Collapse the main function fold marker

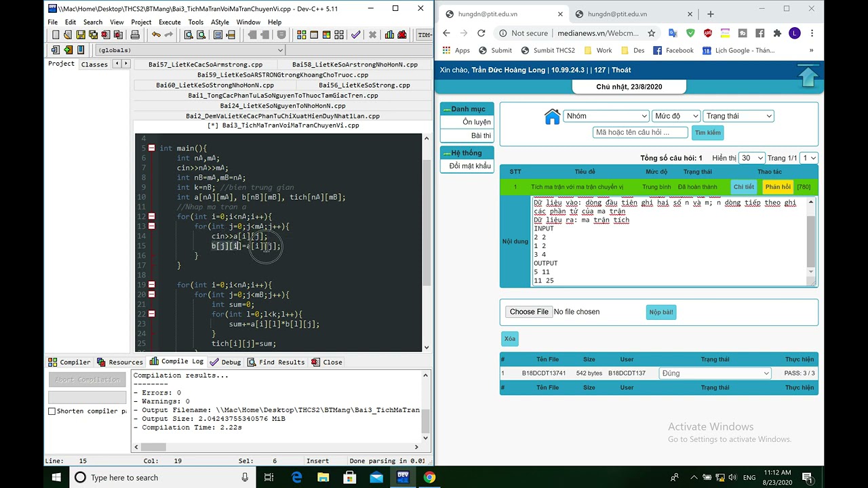point(151,148)
